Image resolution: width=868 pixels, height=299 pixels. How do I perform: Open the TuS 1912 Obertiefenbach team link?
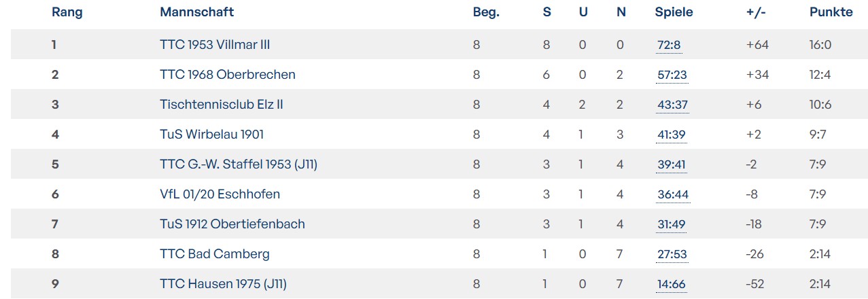coord(232,224)
